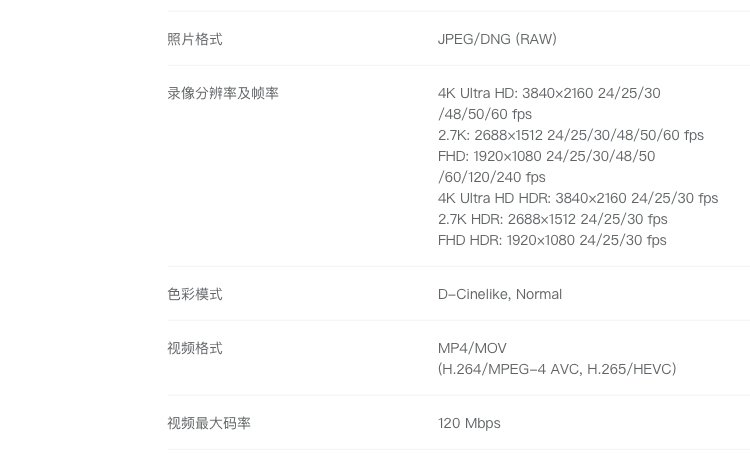Viewport: 750px width, 455px height.
Task: Click the 色彩模式 spec label
Action: point(195,294)
